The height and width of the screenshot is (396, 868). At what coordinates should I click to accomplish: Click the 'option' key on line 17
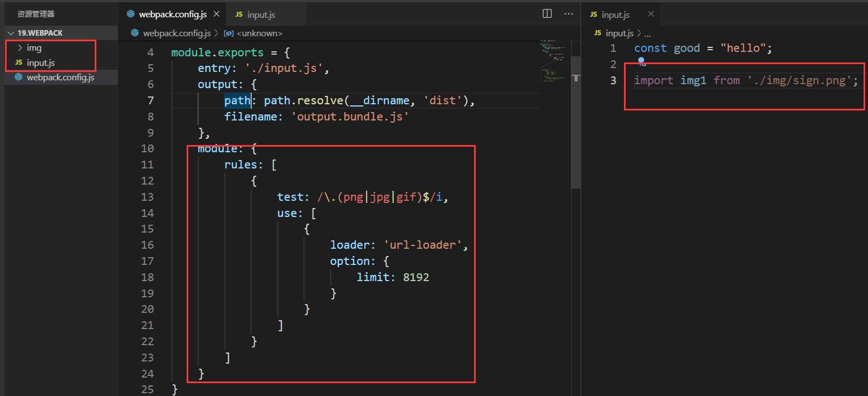pos(350,261)
